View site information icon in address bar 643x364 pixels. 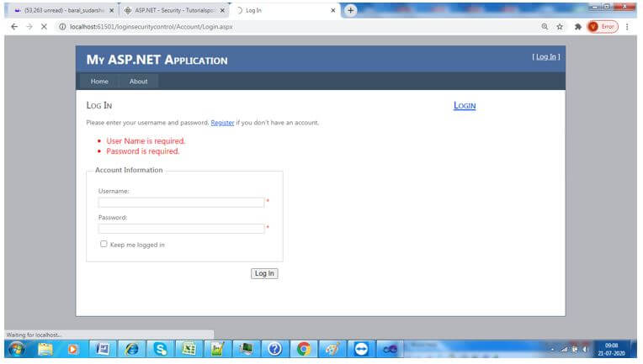point(62,27)
